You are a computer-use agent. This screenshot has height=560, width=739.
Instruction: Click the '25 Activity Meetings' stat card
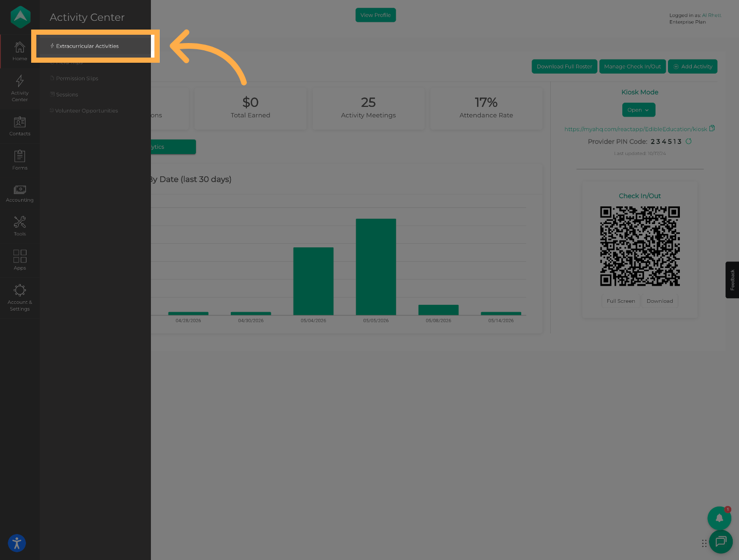(x=368, y=108)
